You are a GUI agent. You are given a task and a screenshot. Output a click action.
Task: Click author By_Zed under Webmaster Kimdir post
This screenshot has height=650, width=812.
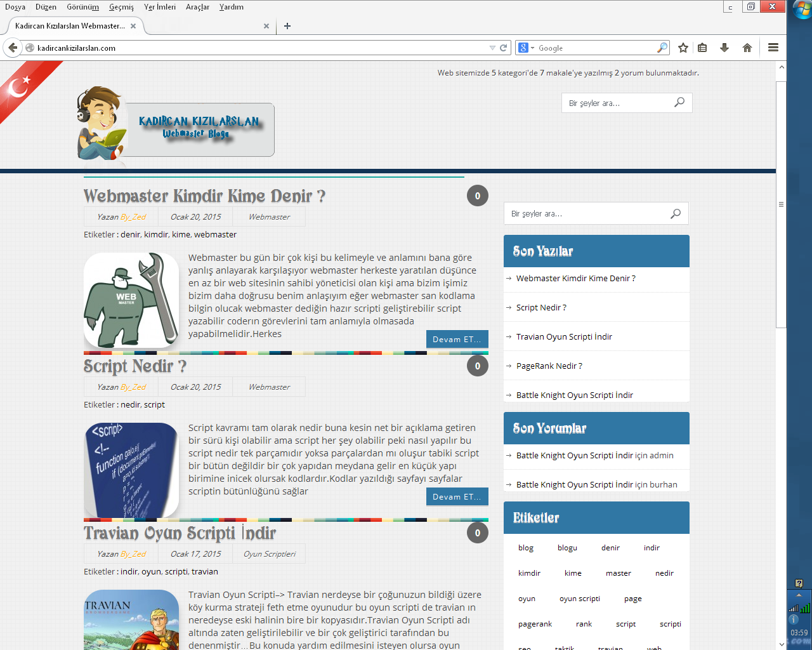[133, 216]
